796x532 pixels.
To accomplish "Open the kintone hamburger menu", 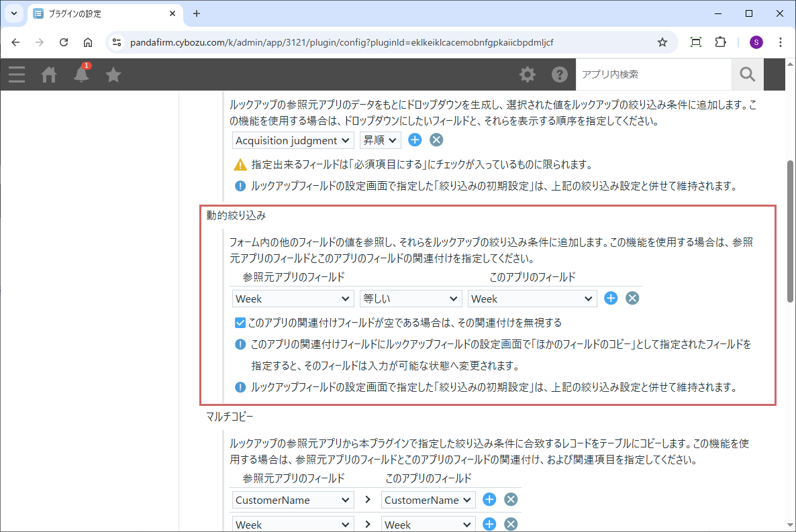I will click(17, 74).
